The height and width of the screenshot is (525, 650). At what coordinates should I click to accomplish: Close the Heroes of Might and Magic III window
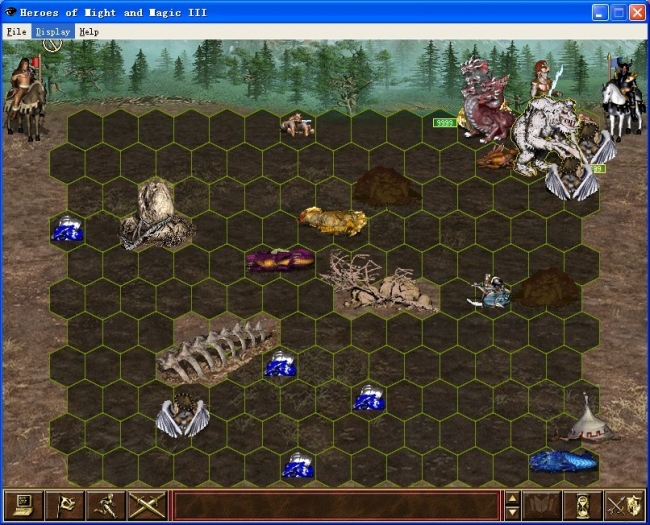click(x=638, y=12)
